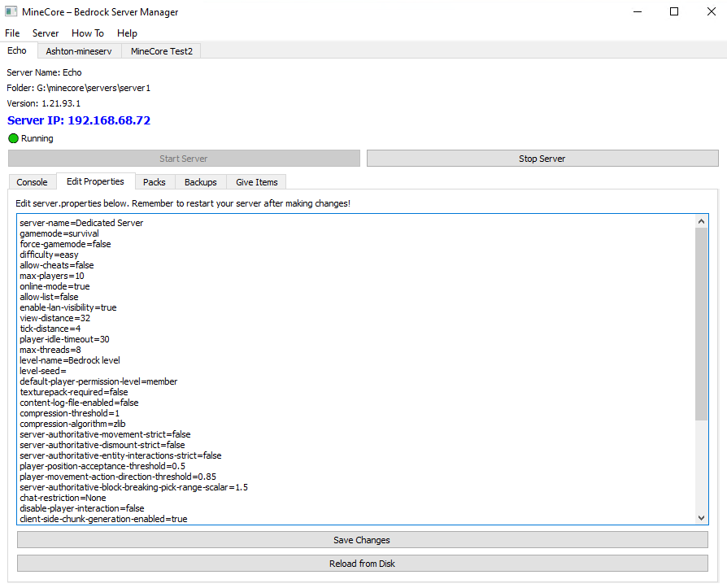This screenshot has height=588, width=727.
Task: Click the line server-authoritative-entity-interactions-strict=false
Action: pyautogui.click(x=120, y=455)
